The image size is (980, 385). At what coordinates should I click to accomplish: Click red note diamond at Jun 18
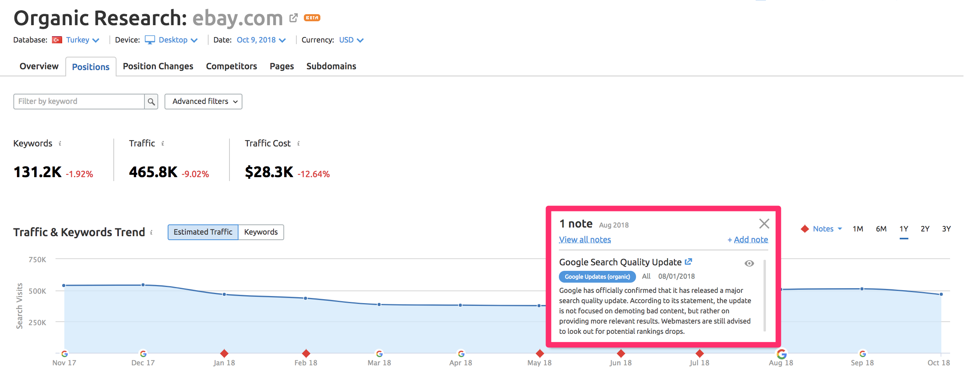[621, 353]
